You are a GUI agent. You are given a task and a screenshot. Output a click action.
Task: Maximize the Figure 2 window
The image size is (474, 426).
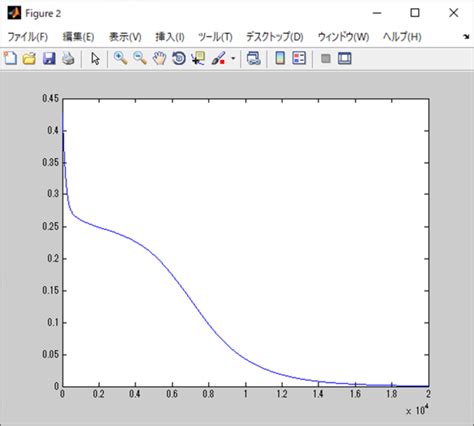tap(415, 13)
